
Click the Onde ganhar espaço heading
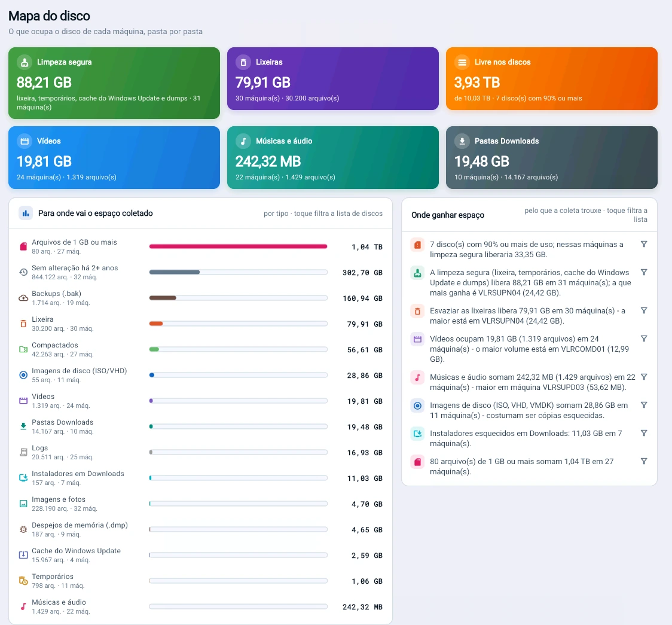click(x=448, y=215)
